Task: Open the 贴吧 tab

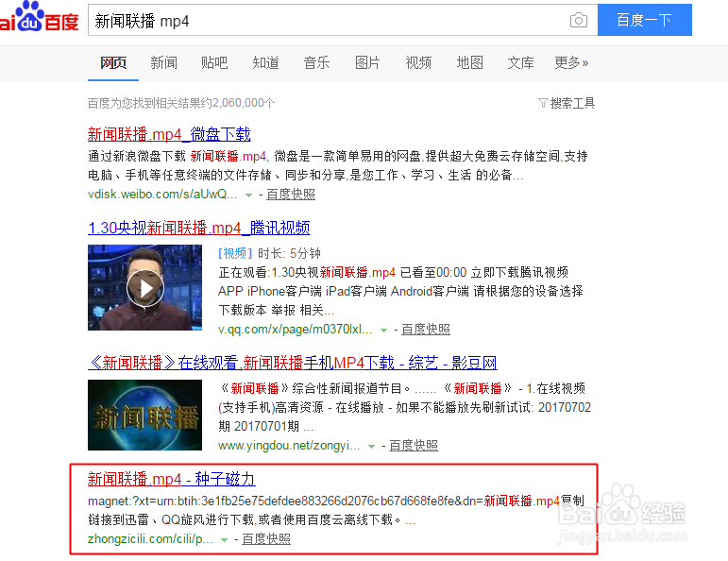Action: click(214, 62)
